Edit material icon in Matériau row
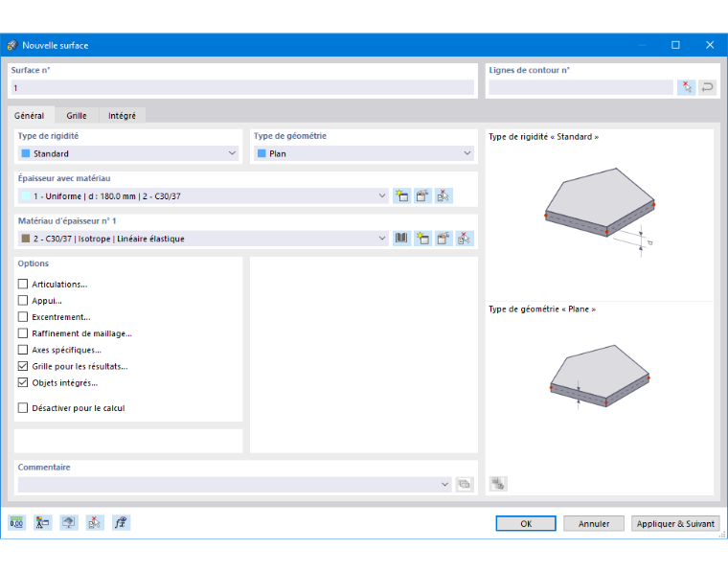 444,239
